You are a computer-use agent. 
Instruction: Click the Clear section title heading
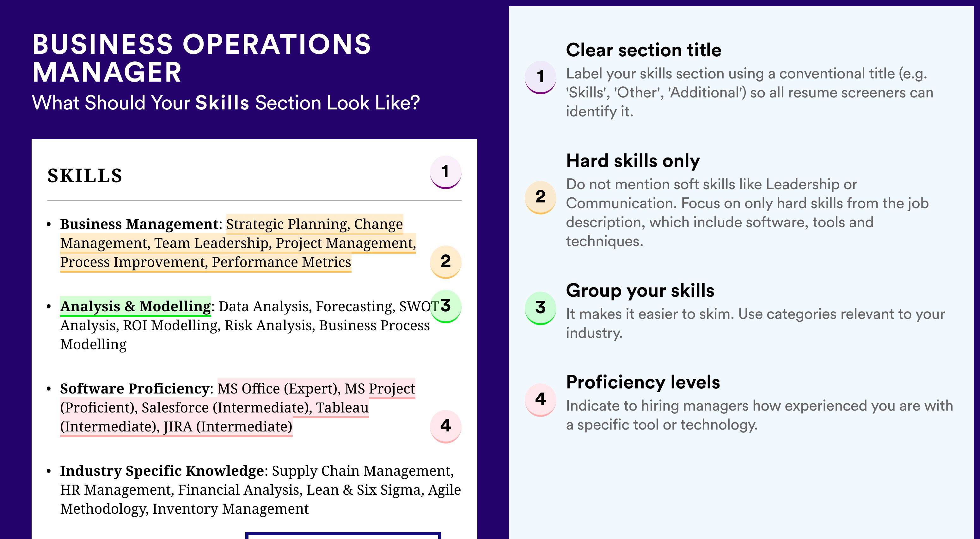pos(643,50)
